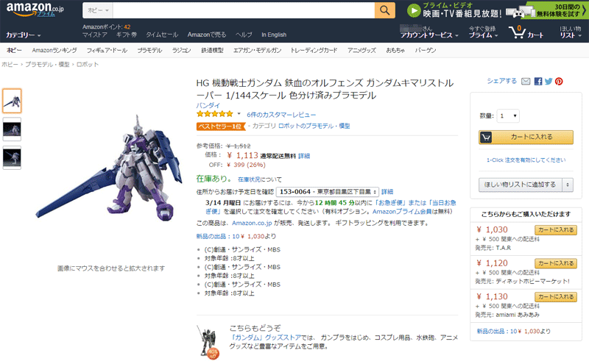Click the ロボット breadcrumb link
The width and height of the screenshot is (589, 364).
pos(88,65)
